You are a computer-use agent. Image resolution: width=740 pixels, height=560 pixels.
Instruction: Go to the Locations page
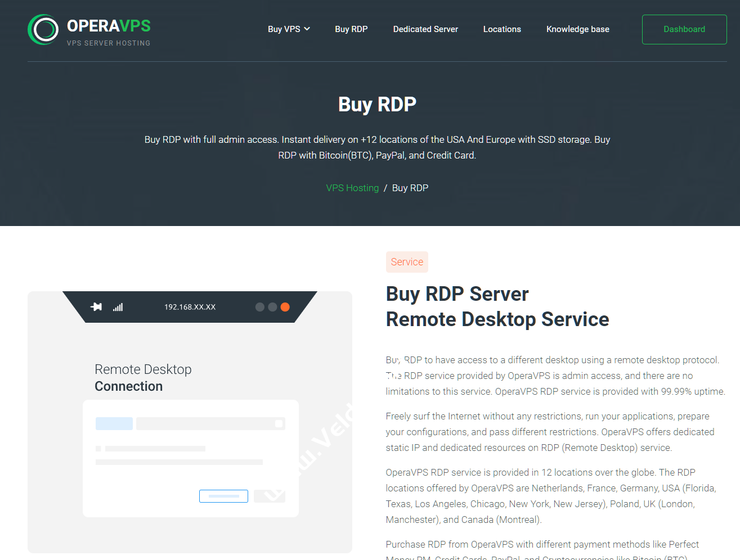(502, 29)
